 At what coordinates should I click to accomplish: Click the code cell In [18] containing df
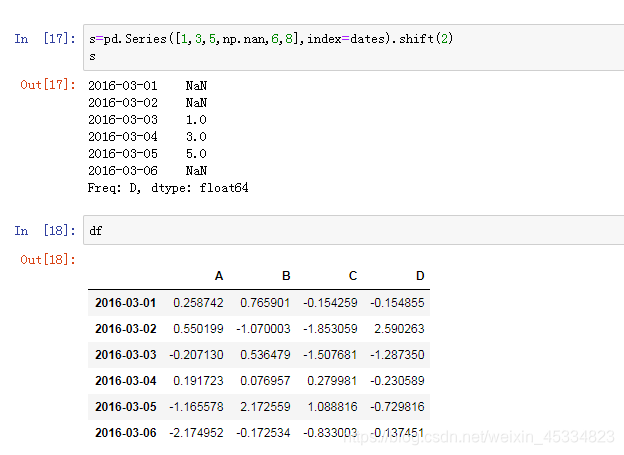(353, 230)
